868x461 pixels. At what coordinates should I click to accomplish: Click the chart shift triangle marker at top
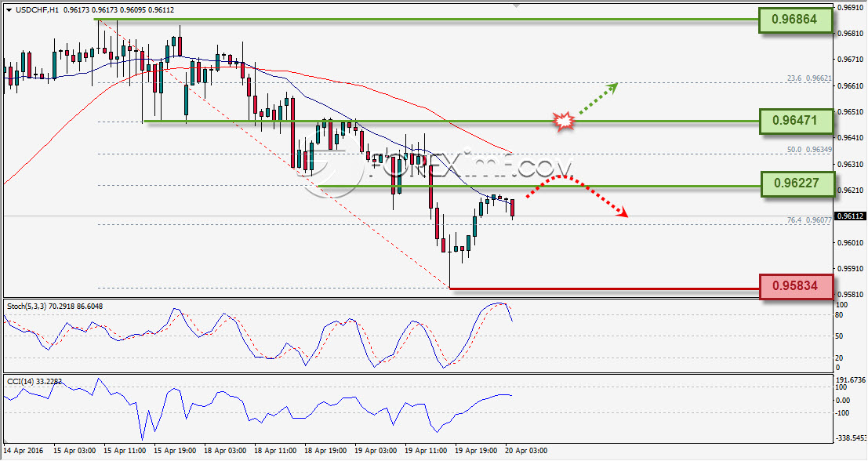coord(517,6)
